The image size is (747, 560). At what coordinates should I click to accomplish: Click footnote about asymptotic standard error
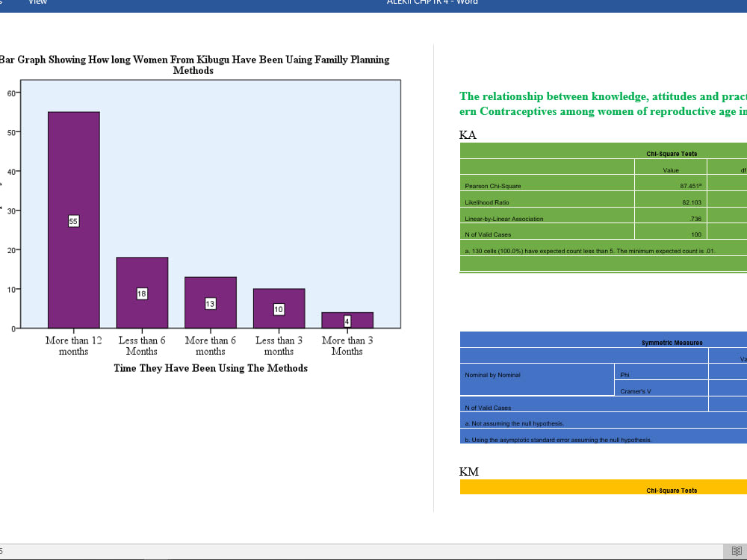pos(558,440)
